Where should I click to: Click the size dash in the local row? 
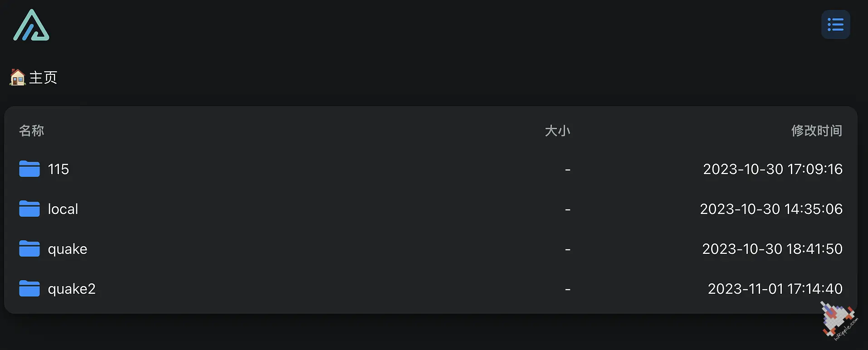pos(568,209)
